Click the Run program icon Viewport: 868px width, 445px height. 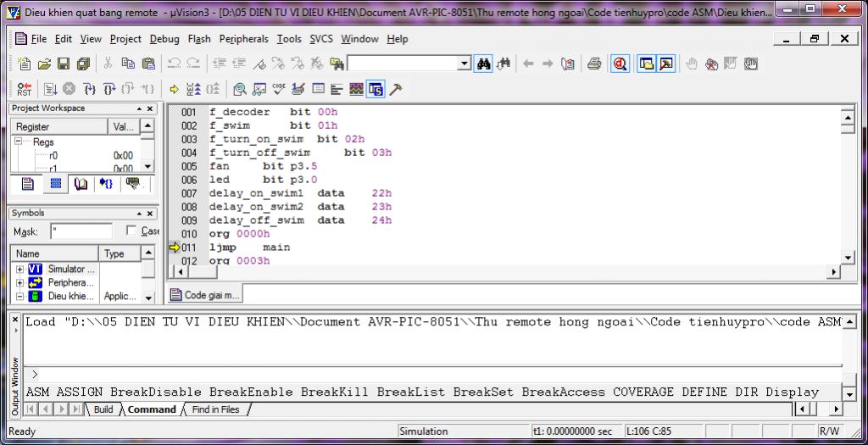[x=50, y=89]
